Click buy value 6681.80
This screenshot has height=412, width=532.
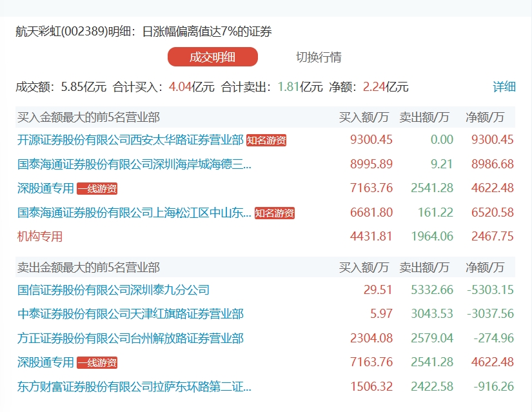(371, 213)
